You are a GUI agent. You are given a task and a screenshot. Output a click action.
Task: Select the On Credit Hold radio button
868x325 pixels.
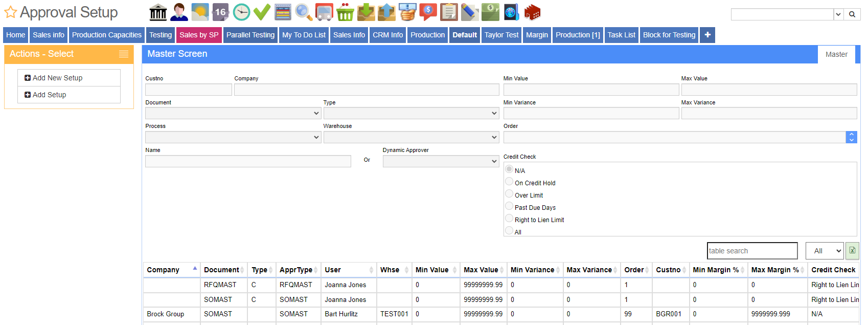509,182
